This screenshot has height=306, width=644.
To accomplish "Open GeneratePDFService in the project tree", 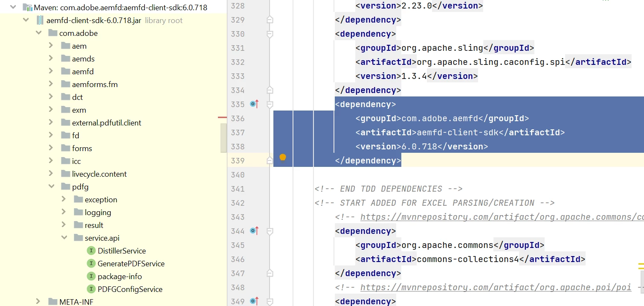I will click(x=131, y=263).
